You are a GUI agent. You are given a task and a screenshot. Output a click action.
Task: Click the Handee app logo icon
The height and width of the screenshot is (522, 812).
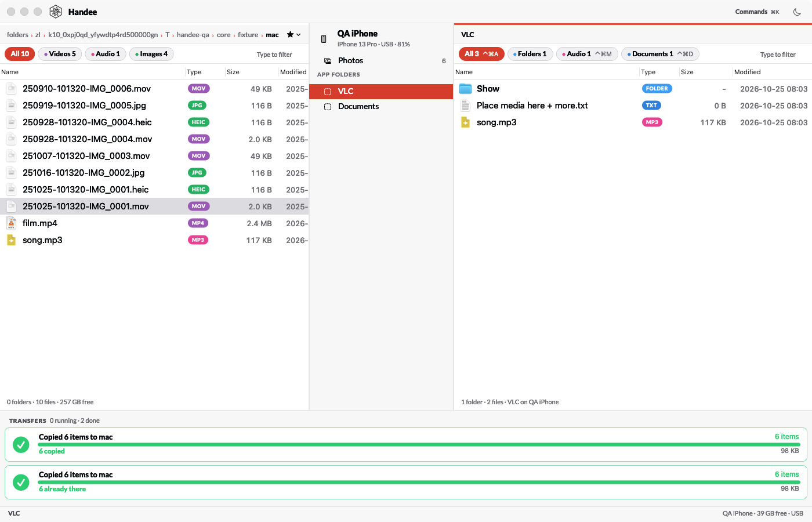[56, 12]
